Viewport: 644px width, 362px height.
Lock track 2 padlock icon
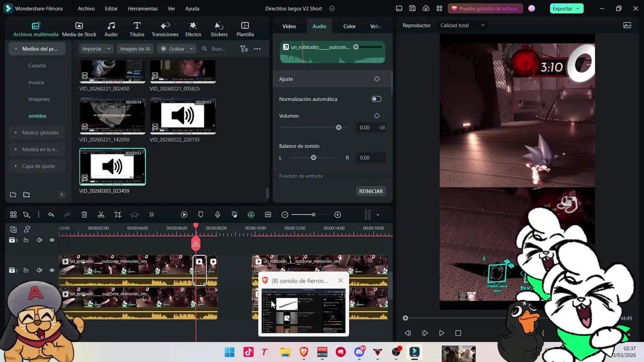26,270
